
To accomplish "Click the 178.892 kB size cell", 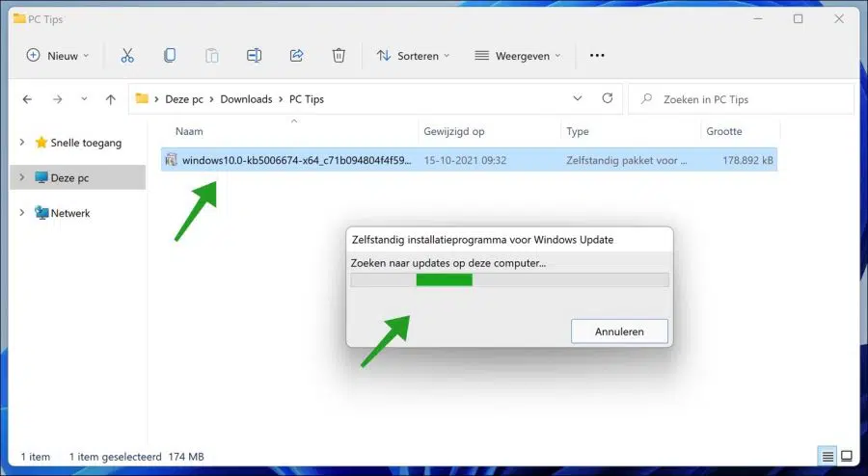I will click(x=747, y=160).
